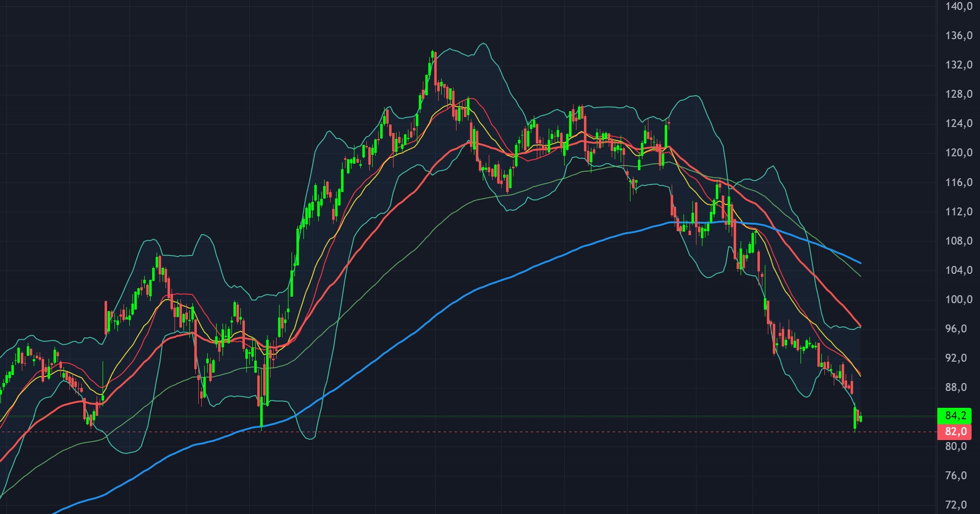980x514 pixels.
Task: Select the red gap-up candle near 100 on the left
Action: 106,318
